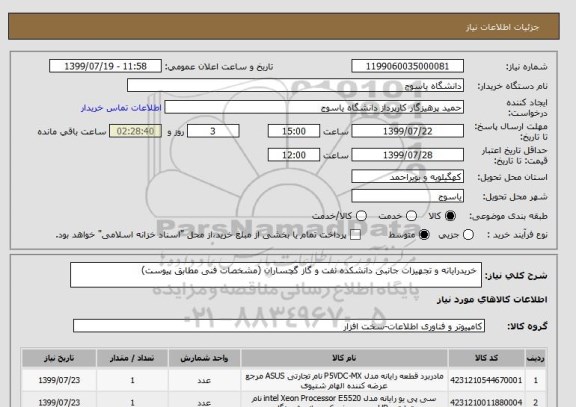This screenshot has width=576, height=407.
Task: Click the تاریخ نیاز column header
Action: 59,358
